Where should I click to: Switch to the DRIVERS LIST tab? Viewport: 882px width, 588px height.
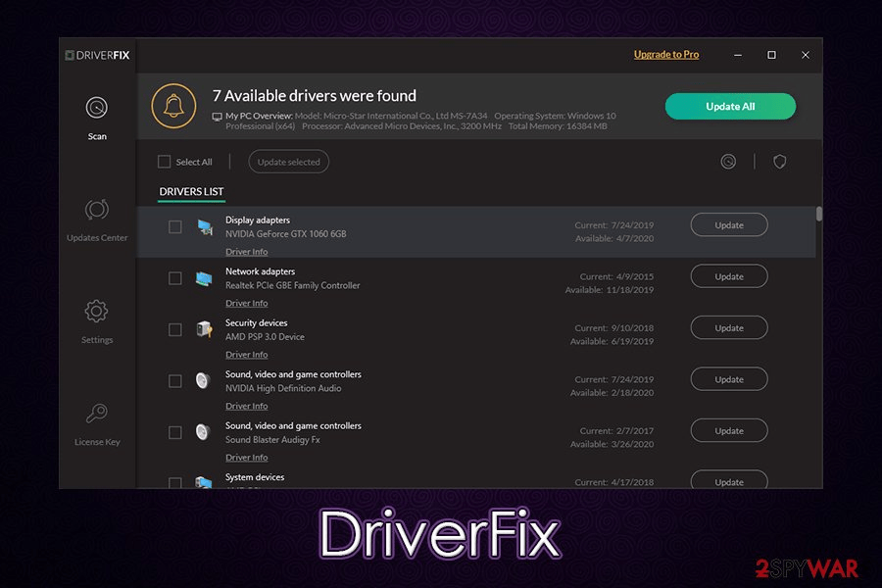tap(191, 192)
